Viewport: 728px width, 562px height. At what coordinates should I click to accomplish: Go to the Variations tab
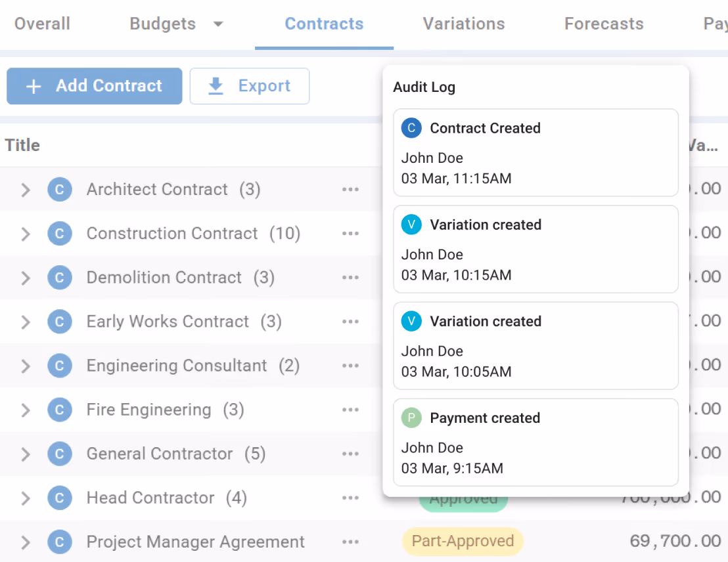pyautogui.click(x=464, y=24)
